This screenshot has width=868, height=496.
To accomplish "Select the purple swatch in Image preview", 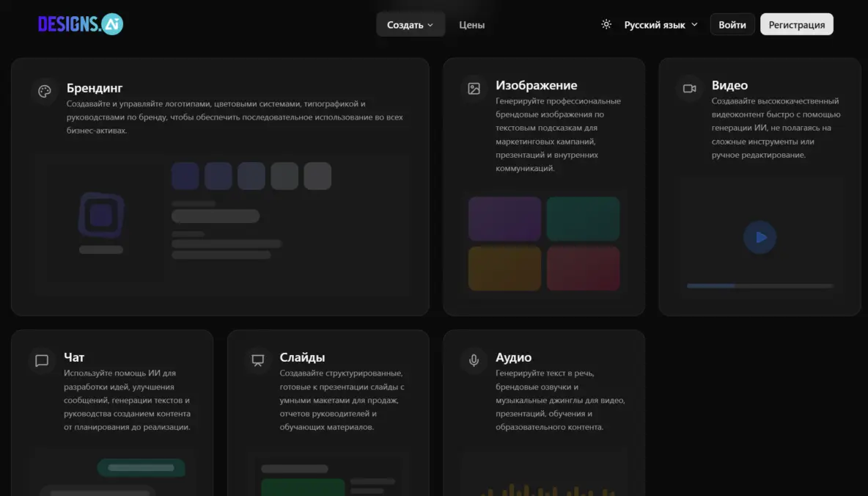I will coord(504,219).
